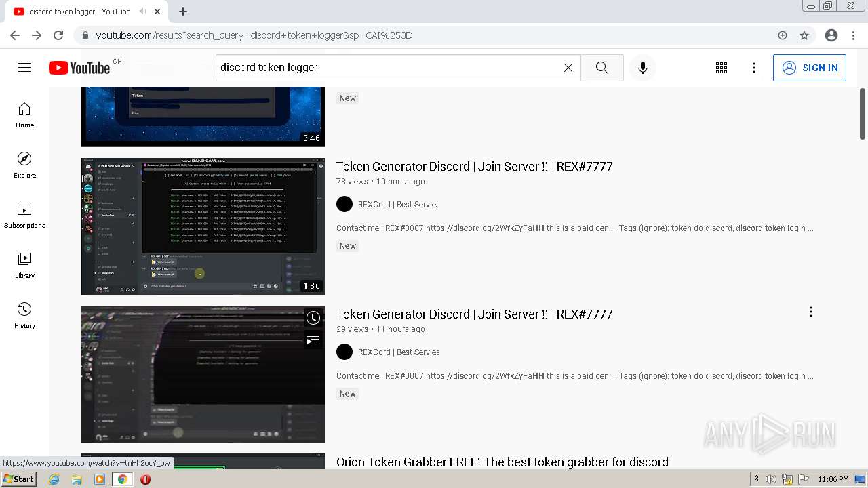Open the Chrome three-dot menu
The width and height of the screenshot is (868, 488).
853,35
